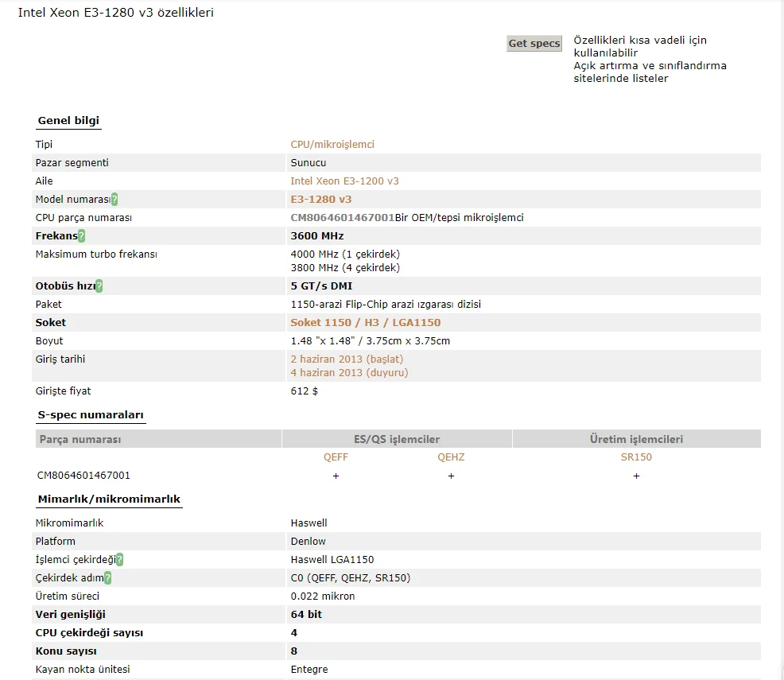Select CPU part number CM8064601467001 in Genel bilgi
The width and height of the screenshot is (784, 680).
click(343, 217)
